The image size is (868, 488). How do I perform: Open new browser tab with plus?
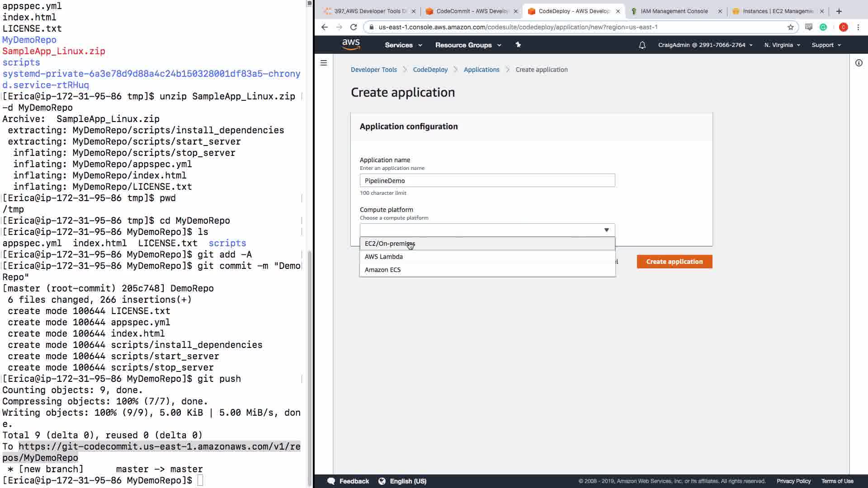(x=839, y=11)
